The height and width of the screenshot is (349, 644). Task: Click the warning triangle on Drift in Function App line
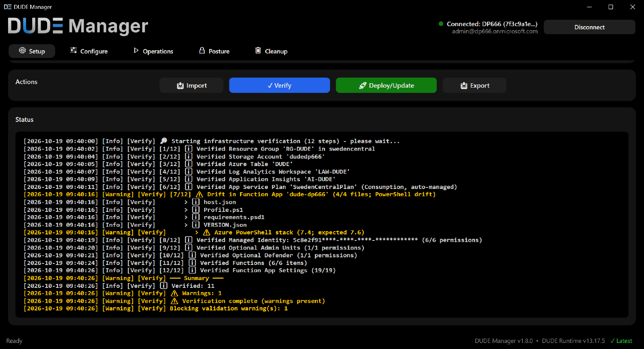pos(199,194)
